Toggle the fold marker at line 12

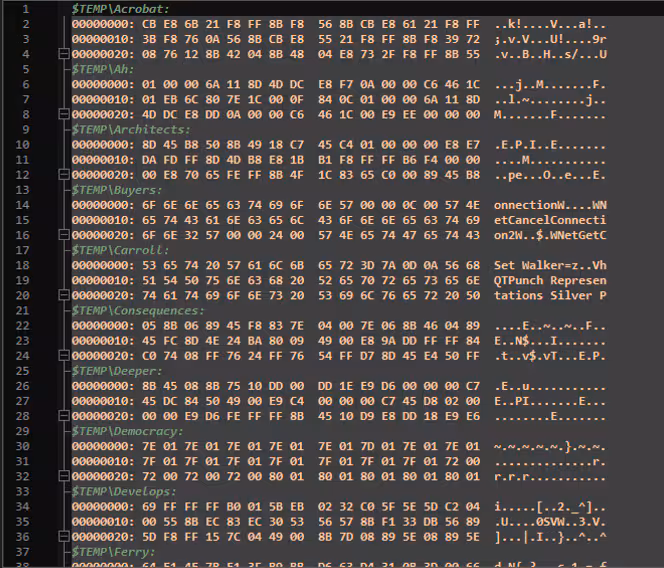pyautogui.click(x=64, y=174)
